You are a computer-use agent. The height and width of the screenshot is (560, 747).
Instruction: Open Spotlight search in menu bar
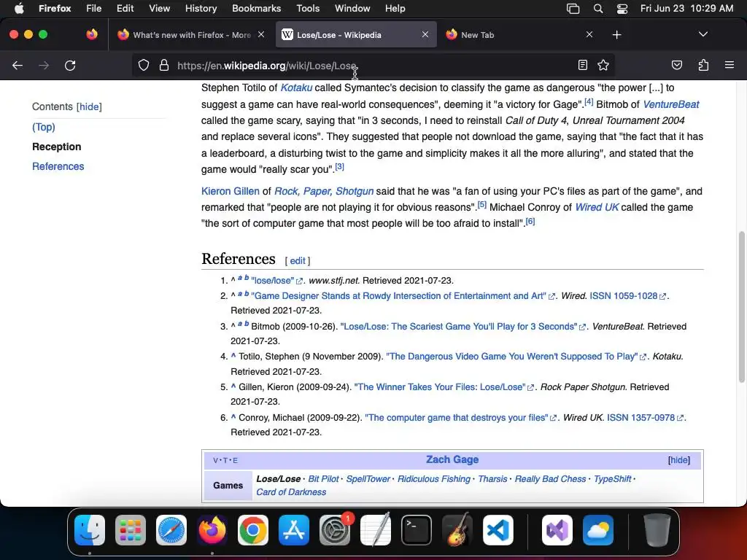[598, 8]
